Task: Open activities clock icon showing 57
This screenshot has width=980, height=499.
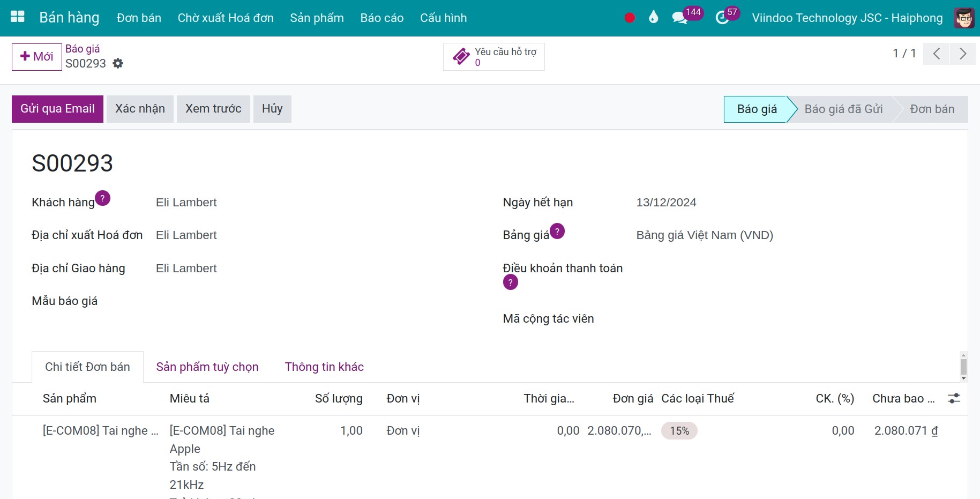Action: click(x=722, y=18)
